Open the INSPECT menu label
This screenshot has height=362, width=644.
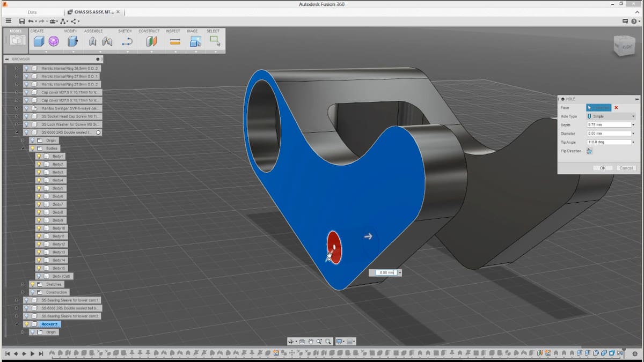click(173, 31)
